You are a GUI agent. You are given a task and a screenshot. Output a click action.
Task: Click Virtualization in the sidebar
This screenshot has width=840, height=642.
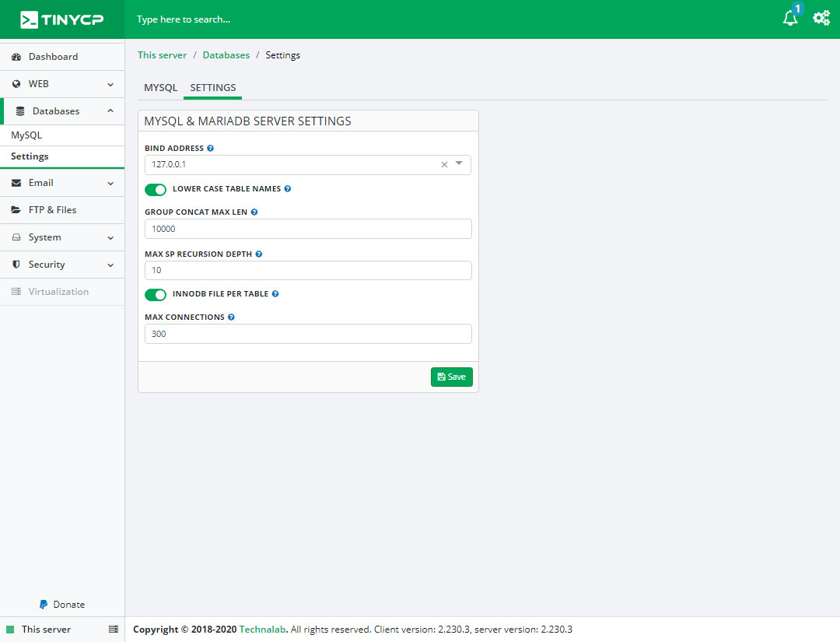[x=62, y=292]
